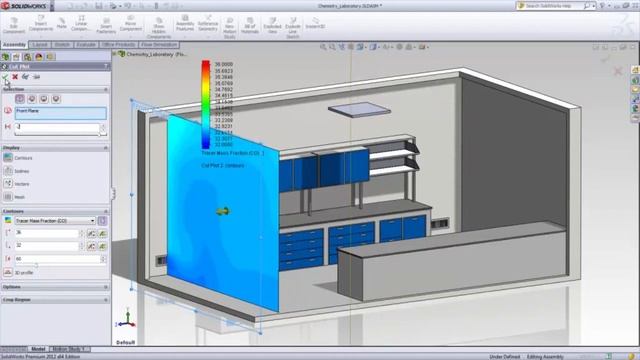Viewport: 640px width, 360px height.
Task: Click the Preview icon next to the red X
Action: [x=26, y=77]
